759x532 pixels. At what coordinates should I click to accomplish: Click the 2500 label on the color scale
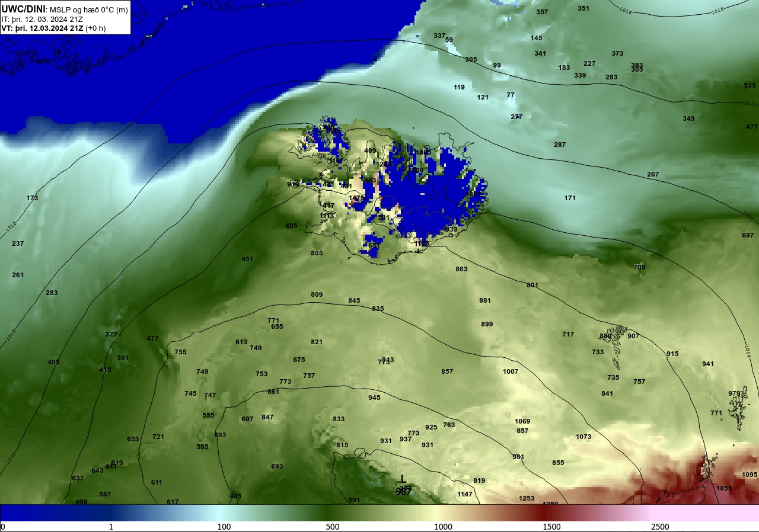coord(660,527)
